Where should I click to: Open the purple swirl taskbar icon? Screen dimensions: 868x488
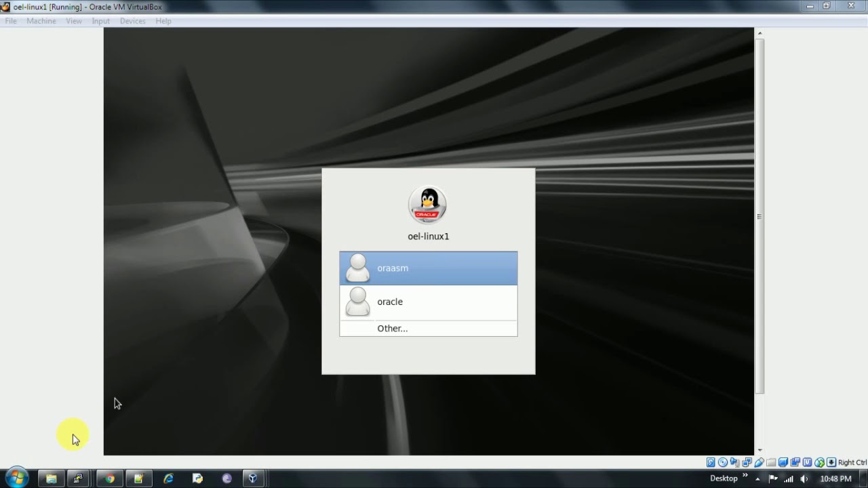tap(226, 479)
